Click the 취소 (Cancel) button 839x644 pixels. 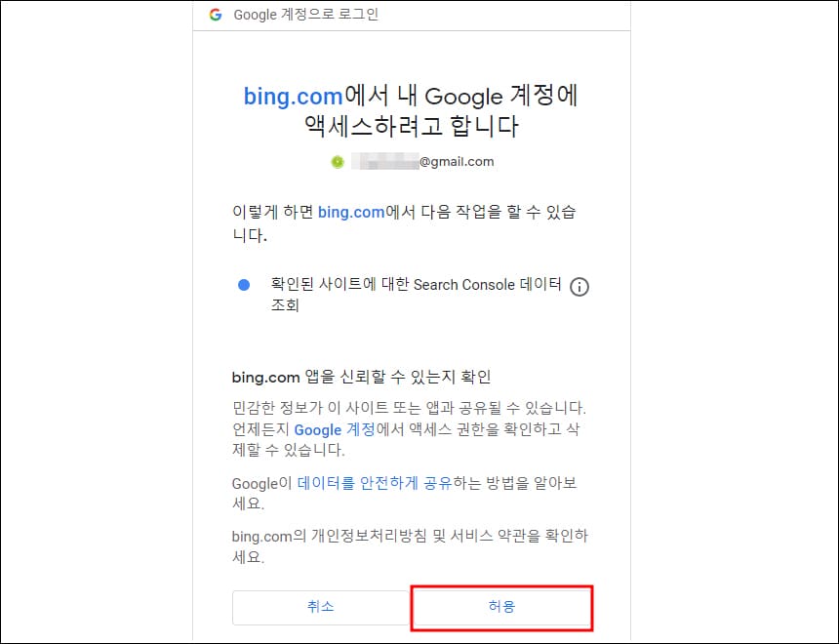[x=321, y=607]
